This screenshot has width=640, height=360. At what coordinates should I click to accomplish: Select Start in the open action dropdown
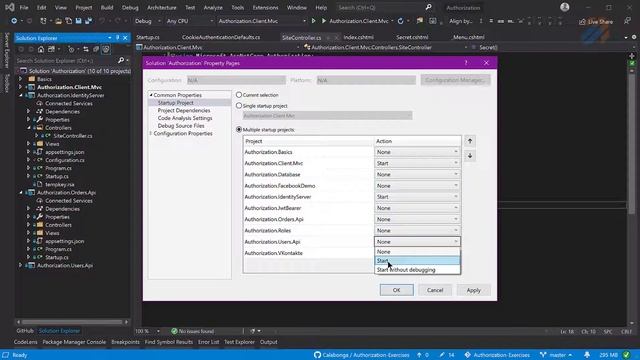417,260
